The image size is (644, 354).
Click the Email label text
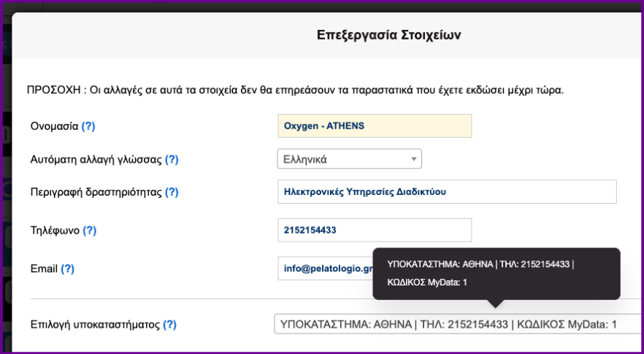point(44,269)
